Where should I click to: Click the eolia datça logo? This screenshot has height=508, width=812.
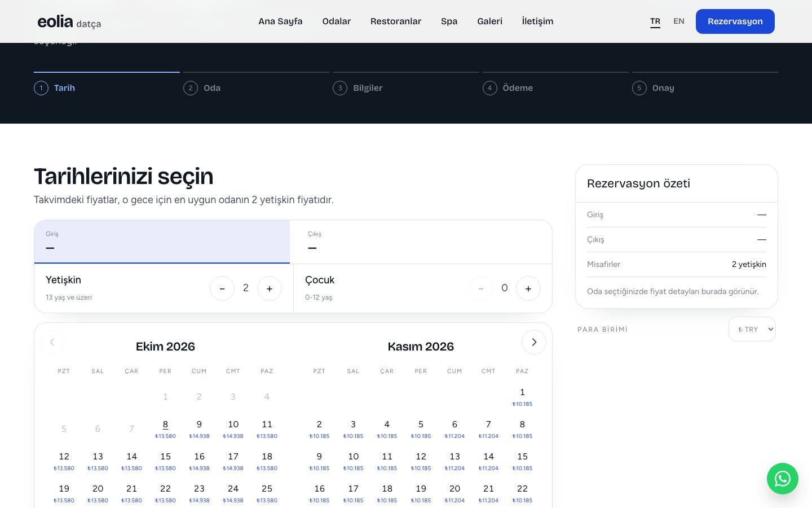coord(69,21)
